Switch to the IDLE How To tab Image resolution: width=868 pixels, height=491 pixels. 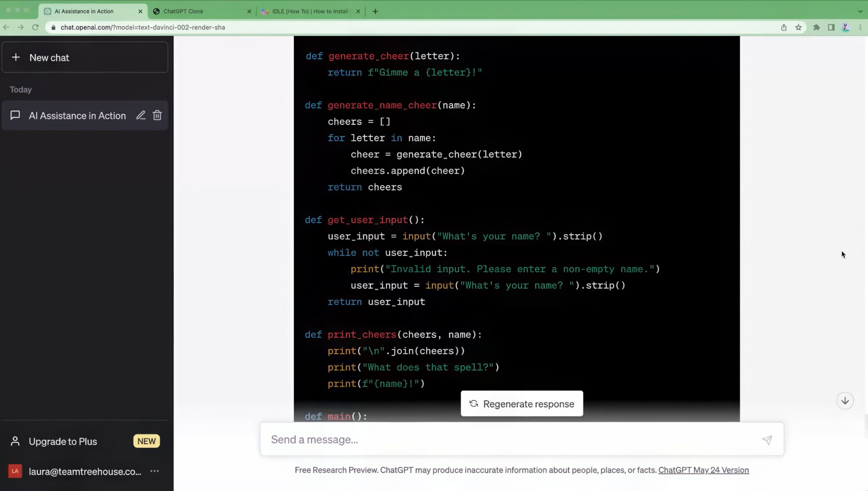click(309, 11)
